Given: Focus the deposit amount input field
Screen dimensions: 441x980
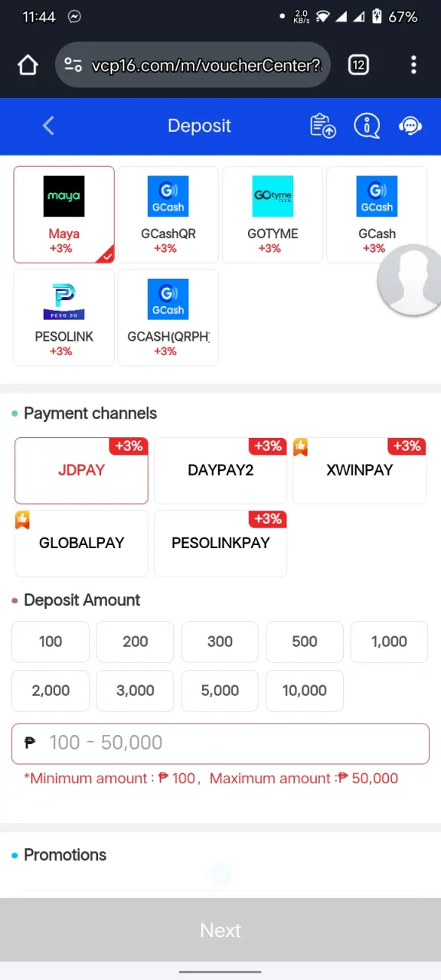Looking at the screenshot, I should 220,743.
